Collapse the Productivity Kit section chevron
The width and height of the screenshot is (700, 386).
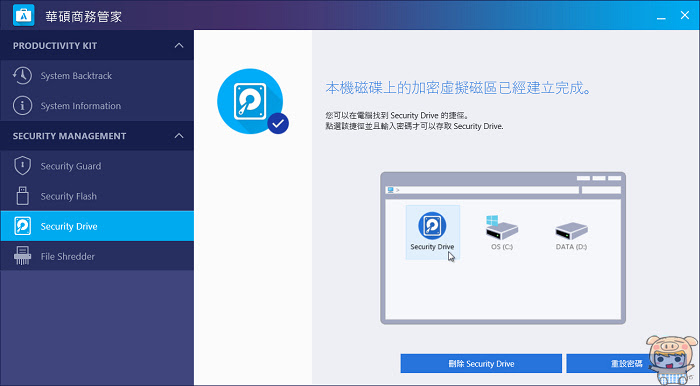tap(179, 46)
